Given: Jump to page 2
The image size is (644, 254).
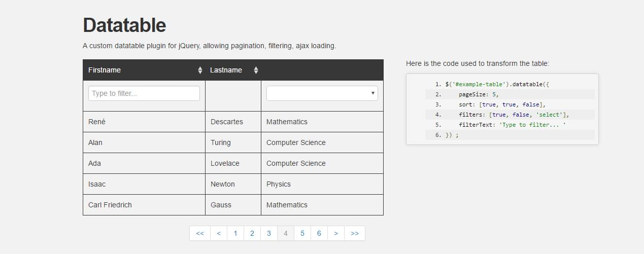Looking at the screenshot, I should coord(252,233).
